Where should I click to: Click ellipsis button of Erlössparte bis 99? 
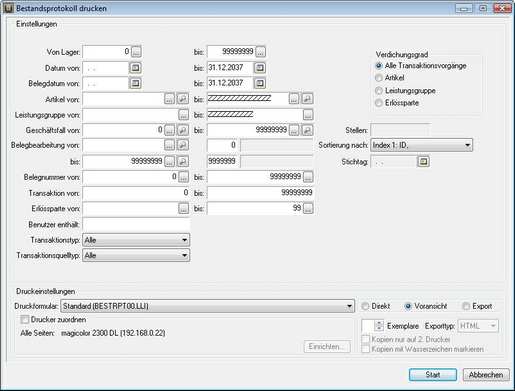[x=308, y=209]
